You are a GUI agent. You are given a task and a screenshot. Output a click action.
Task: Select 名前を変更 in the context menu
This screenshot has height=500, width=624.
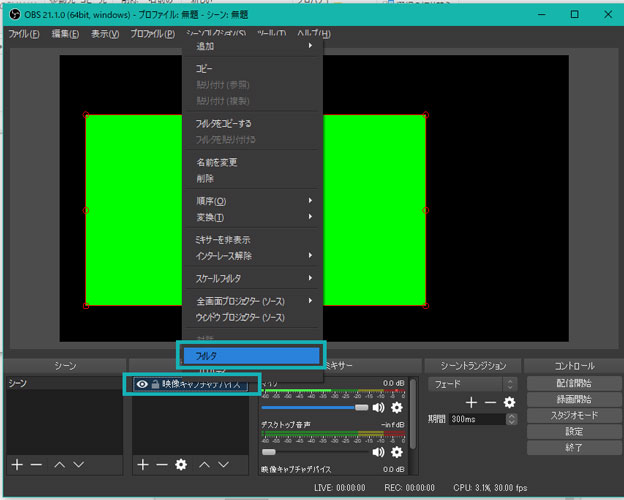tap(252, 162)
